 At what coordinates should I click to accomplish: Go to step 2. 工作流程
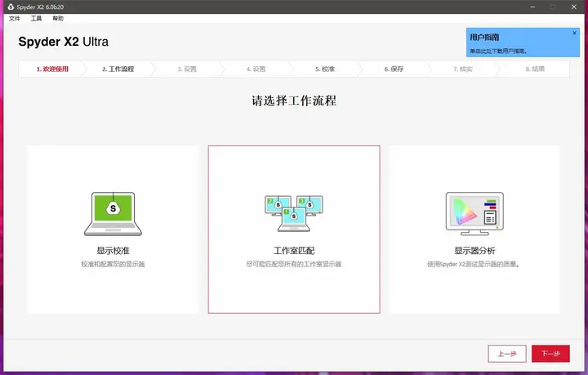[x=118, y=69]
